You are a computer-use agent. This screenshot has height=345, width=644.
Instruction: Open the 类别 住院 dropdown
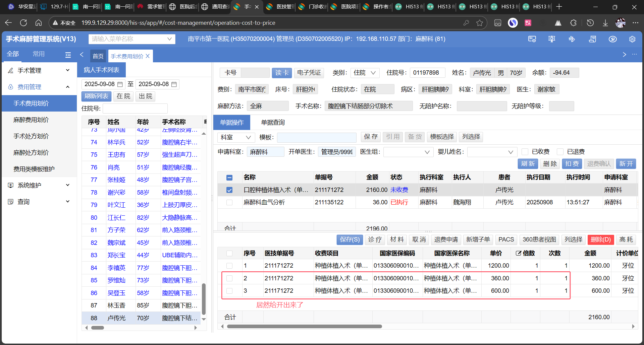coord(365,73)
